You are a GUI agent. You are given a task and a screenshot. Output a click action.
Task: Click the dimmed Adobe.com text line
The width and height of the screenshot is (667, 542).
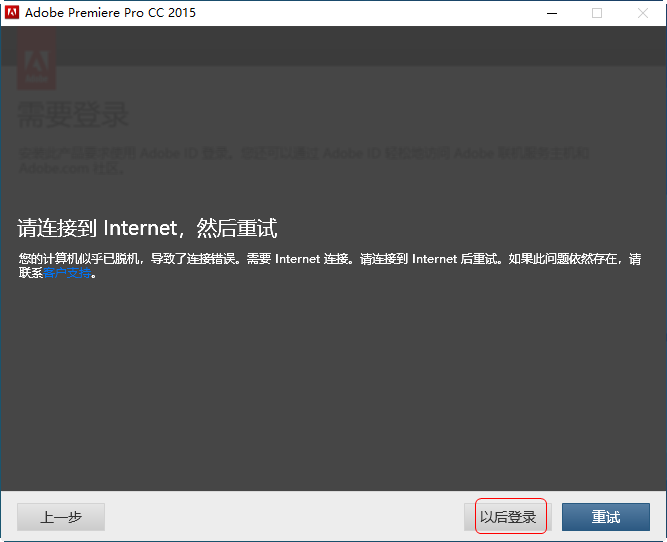click(x=70, y=167)
